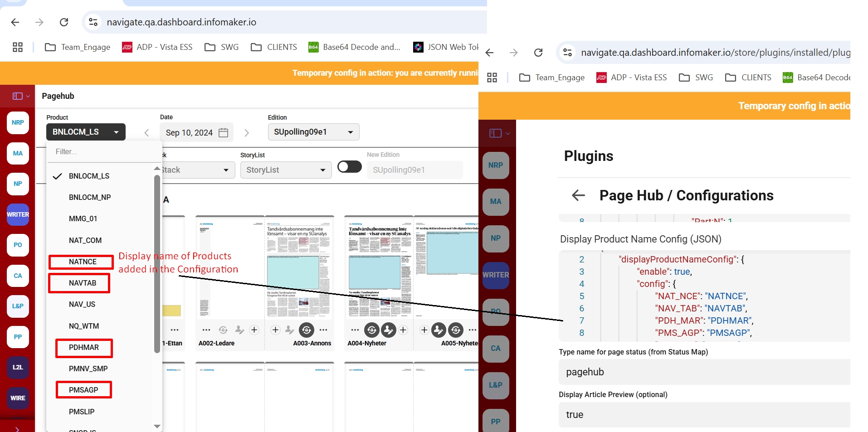
Task: Click the L2L sidebar icon
Action: [x=18, y=367]
